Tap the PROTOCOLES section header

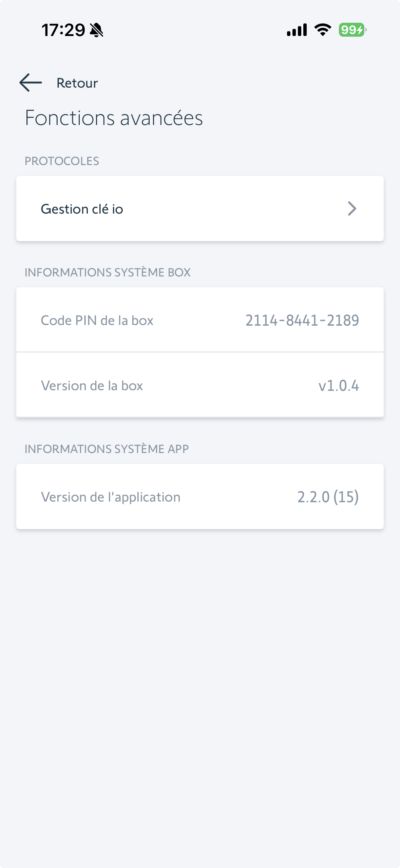coord(62,161)
